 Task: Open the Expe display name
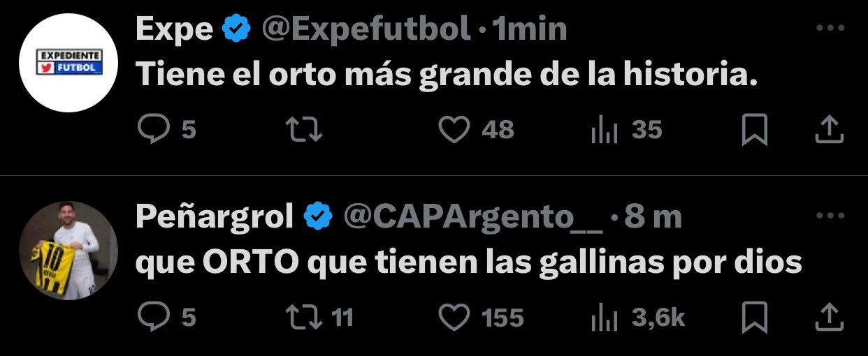pos(174,29)
